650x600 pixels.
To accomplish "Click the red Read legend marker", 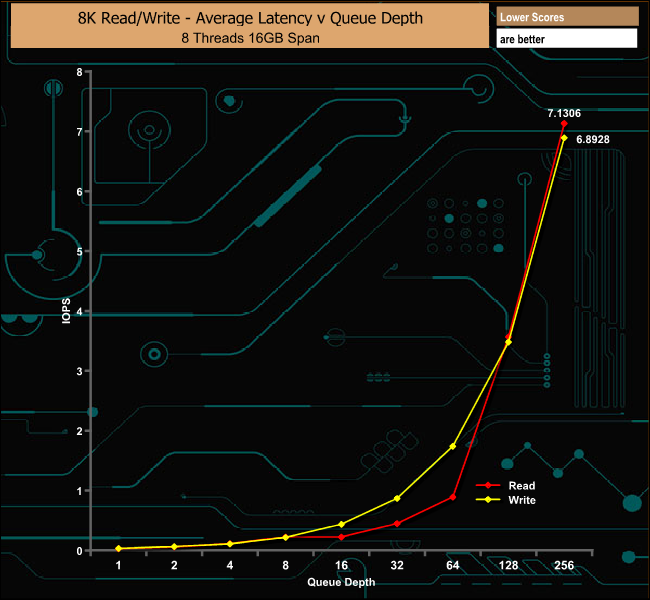I will pos(488,485).
